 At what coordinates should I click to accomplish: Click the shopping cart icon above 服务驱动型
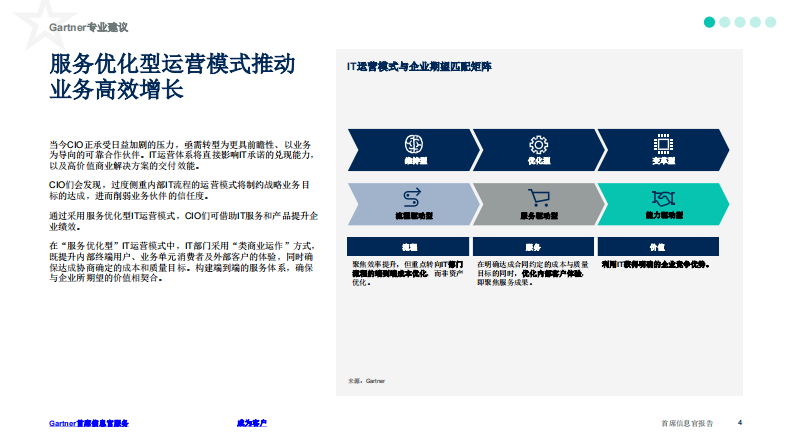click(539, 198)
